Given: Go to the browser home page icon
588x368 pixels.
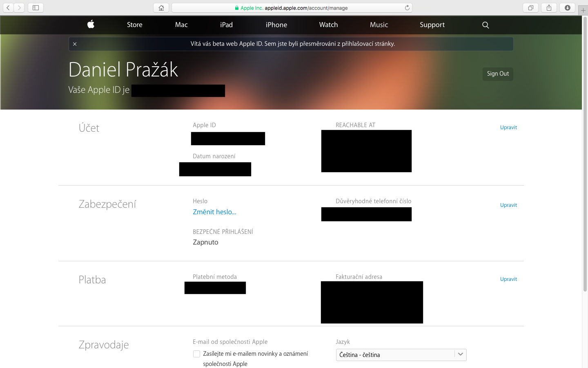Looking at the screenshot, I should (x=161, y=8).
